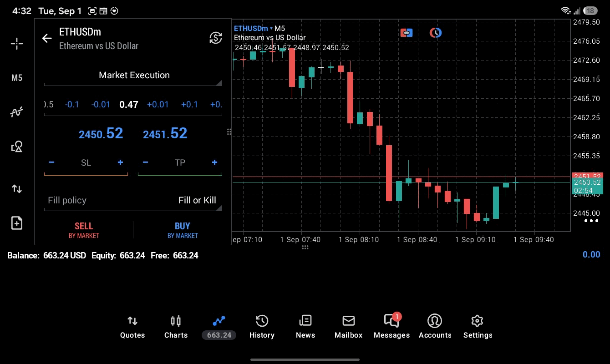Viewport: 610px width, 364px height.
Task: Open the objects shapes icon
Action: point(17,147)
